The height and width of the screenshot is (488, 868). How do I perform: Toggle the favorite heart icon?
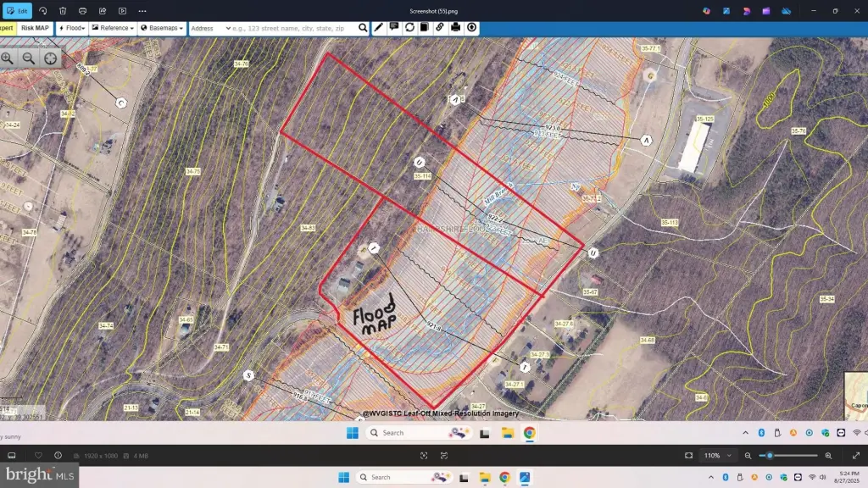pos(38,456)
